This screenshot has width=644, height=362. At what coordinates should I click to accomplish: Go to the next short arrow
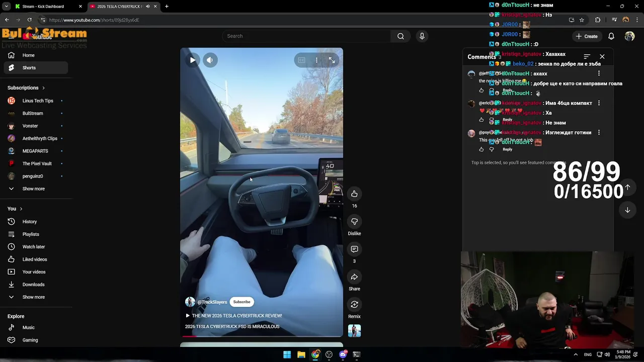point(627,210)
